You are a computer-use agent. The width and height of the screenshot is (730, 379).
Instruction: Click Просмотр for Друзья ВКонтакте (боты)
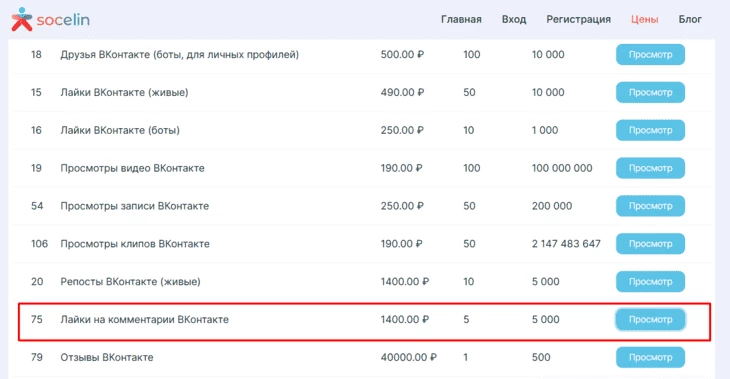coord(650,54)
